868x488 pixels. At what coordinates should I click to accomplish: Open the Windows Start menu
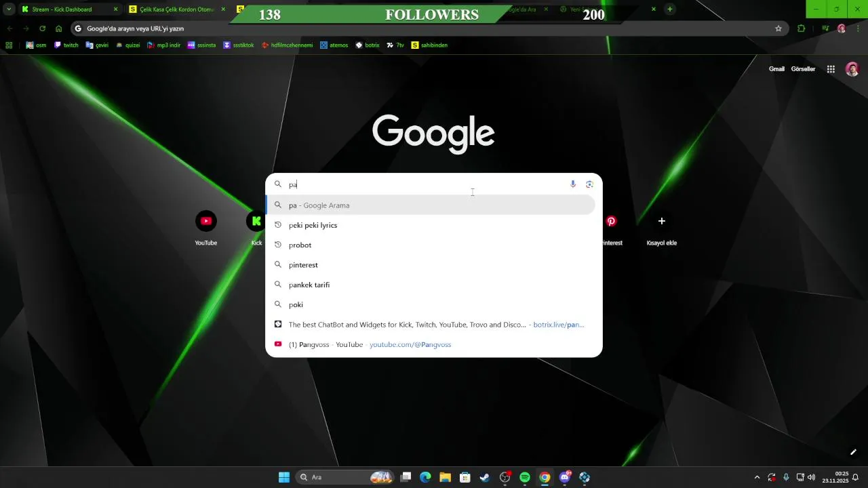[284, 477]
